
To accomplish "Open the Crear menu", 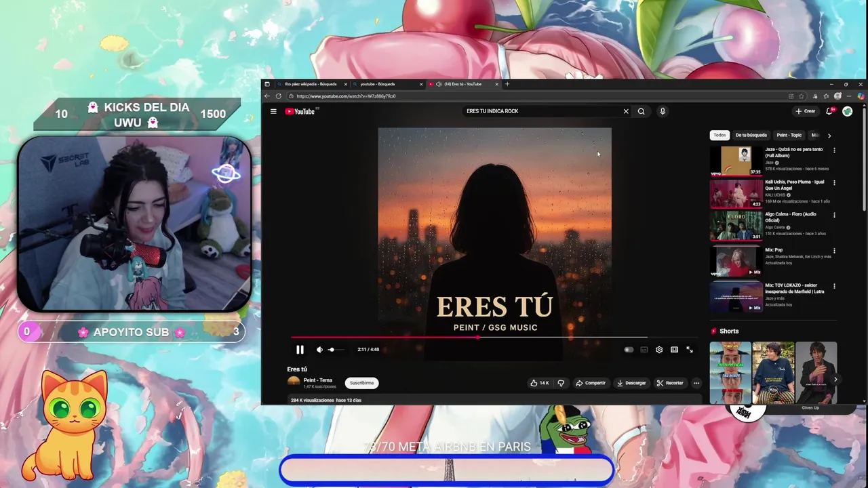I will (x=806, y=111).
